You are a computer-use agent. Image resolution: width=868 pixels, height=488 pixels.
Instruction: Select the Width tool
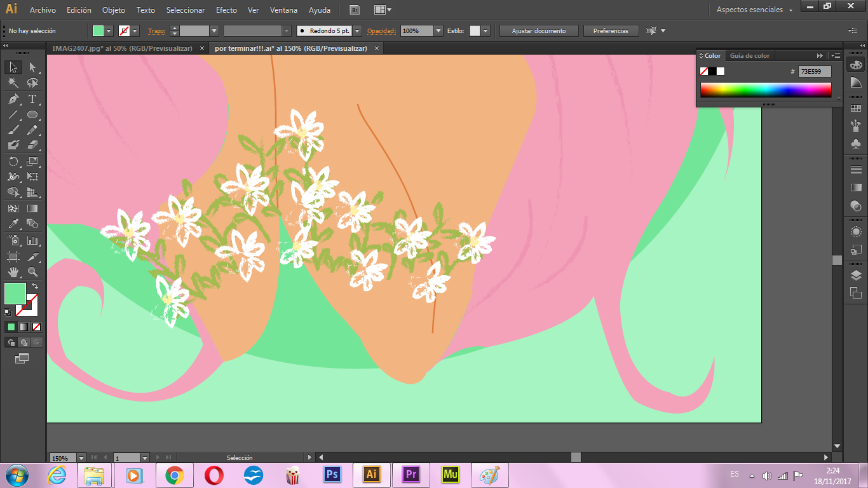(x=13, y=177)
